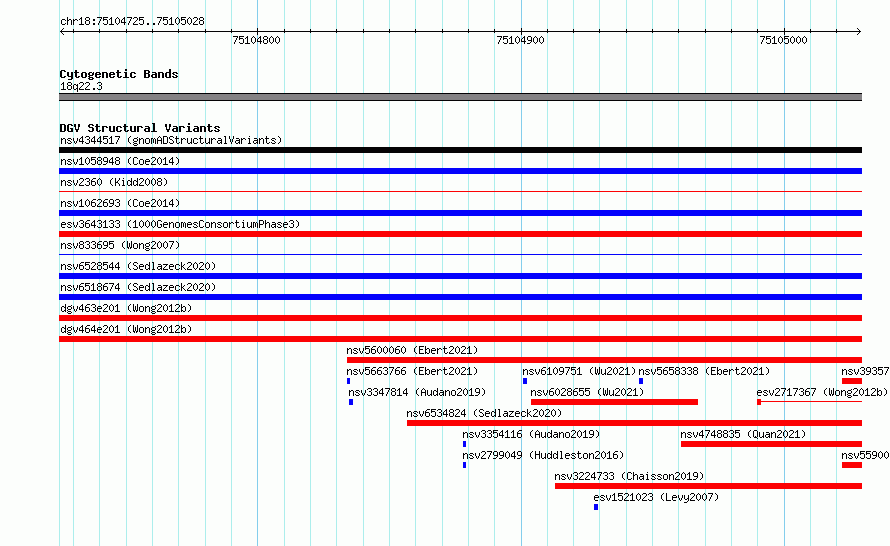Click the red nsv5600060 variant bar
This screenshot has height=546, width=890.
(604, 360)
